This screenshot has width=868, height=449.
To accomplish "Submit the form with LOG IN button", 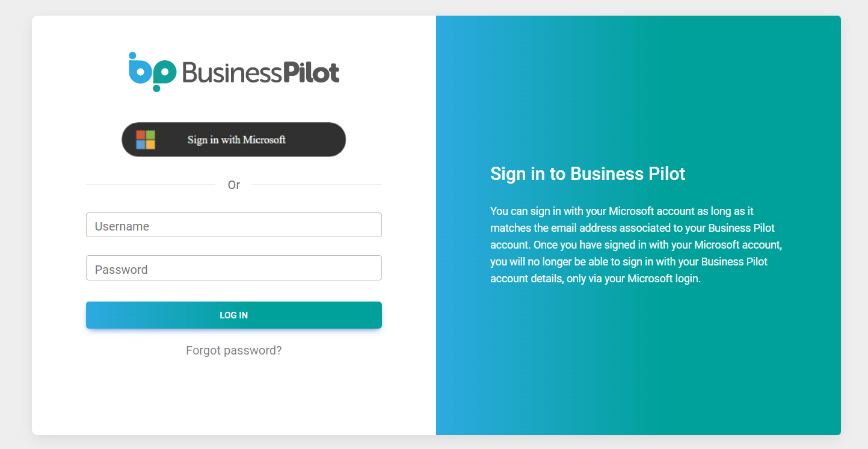I will [x=234, y=315].
